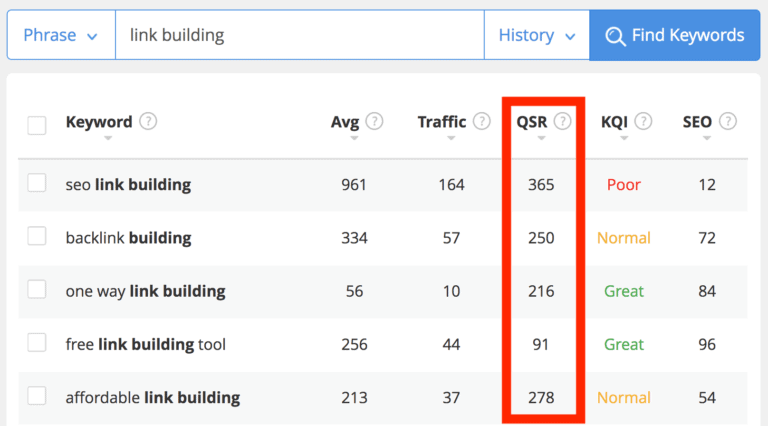Toggle the select-all keywords checkbox
The height and width of the screenshot is (426, 768).
(x=37, y=125)
